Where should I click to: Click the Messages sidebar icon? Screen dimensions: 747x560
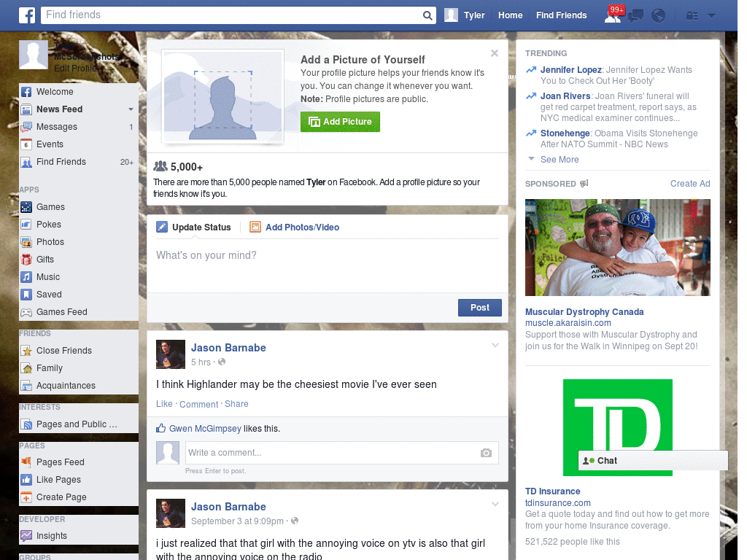point(26,127)
